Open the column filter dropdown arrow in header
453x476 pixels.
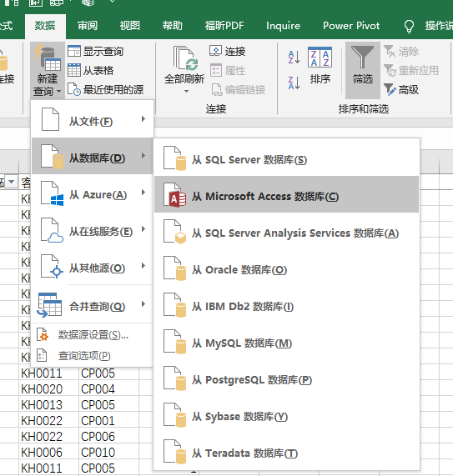[11, 182]
